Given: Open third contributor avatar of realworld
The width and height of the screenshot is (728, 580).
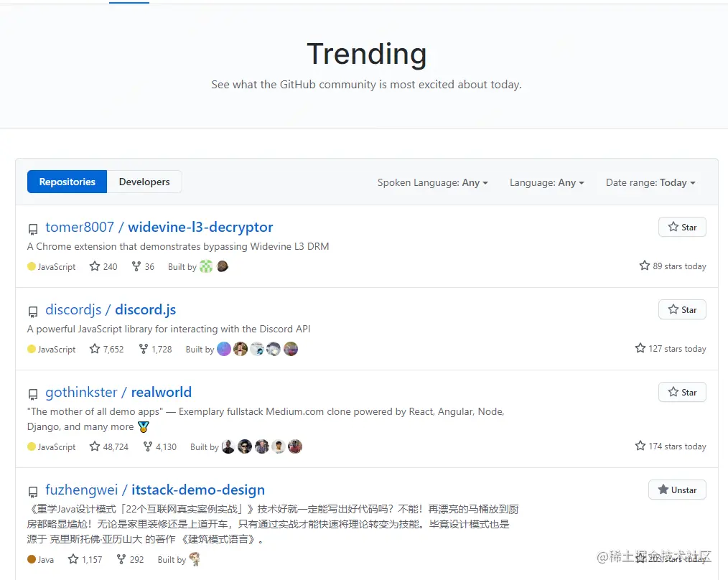Looking at the screenshot, I should click(x=262, y=446).
